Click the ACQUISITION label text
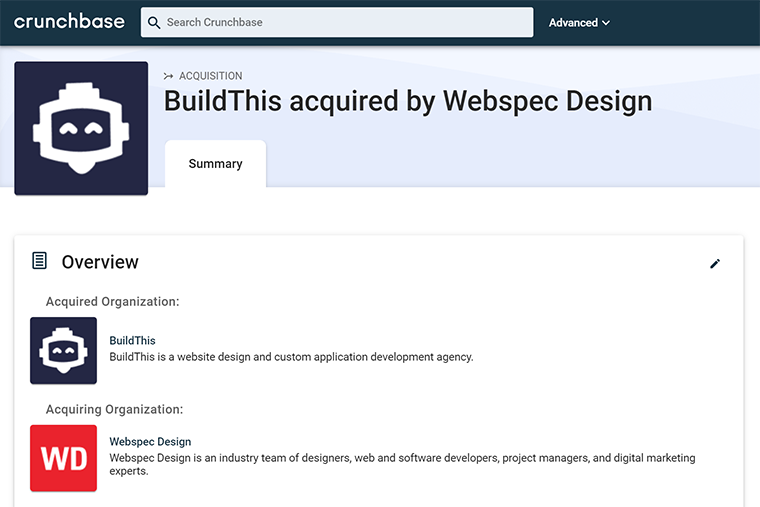Image resolution: width=760 pixels, height=507 pixels. (210, 76)
